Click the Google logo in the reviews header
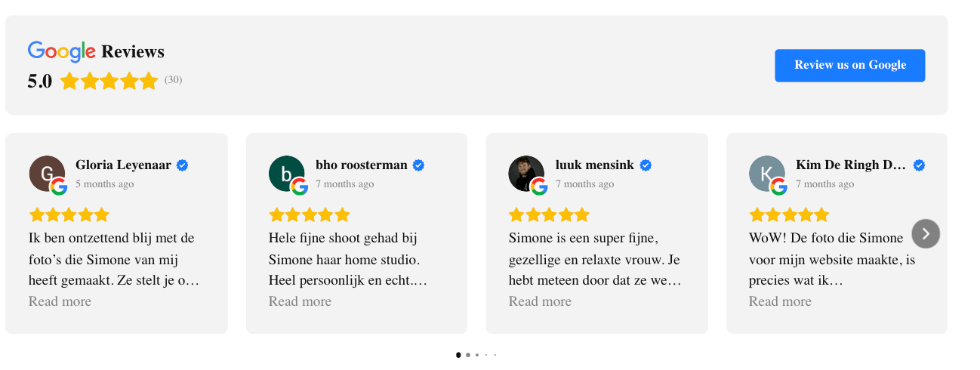 62,51
